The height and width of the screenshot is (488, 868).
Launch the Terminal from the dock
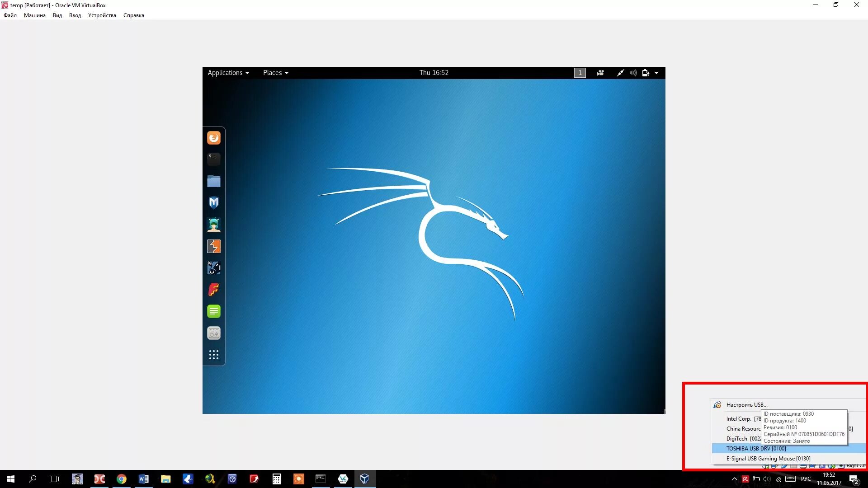coord(214,159)
